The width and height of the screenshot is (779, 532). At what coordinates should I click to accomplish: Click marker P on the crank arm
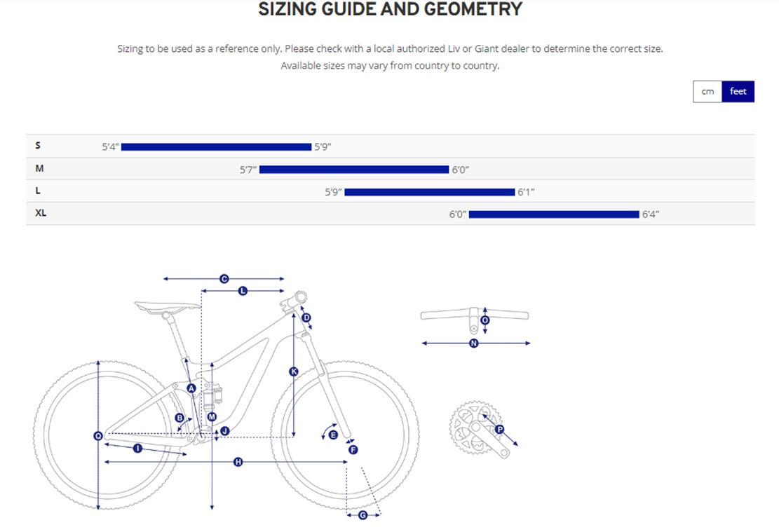499,429
